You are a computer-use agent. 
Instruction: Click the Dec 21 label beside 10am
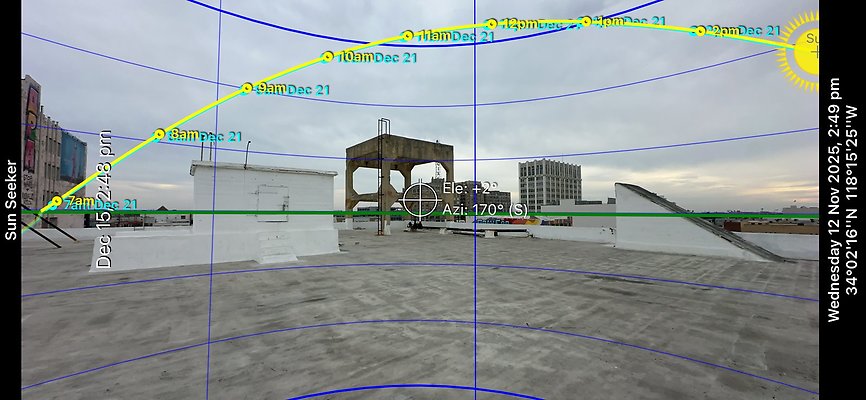click(x=395, y=58)
